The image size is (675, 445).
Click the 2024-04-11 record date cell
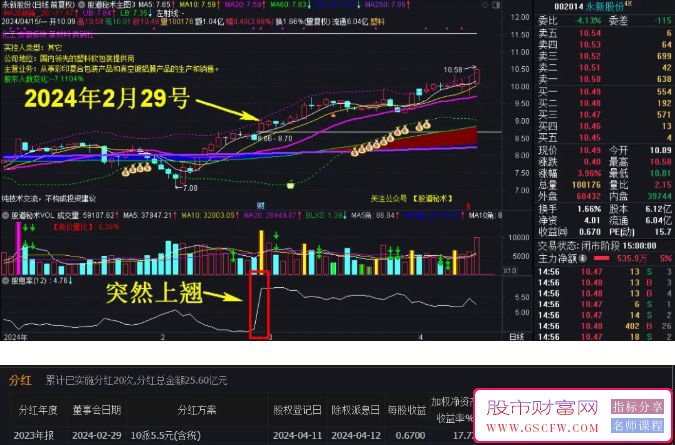pos(297,436)
